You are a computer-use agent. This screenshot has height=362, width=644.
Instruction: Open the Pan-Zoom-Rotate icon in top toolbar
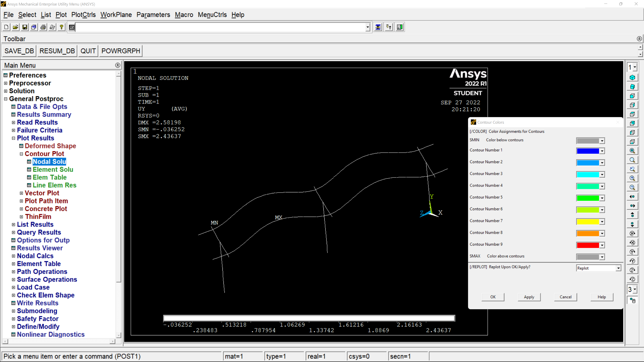[34, 27]
